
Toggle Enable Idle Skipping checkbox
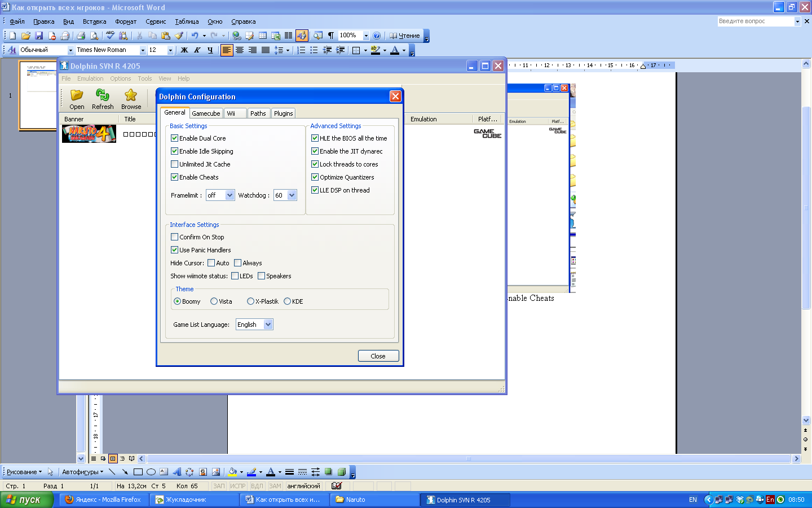click(175, 151)
